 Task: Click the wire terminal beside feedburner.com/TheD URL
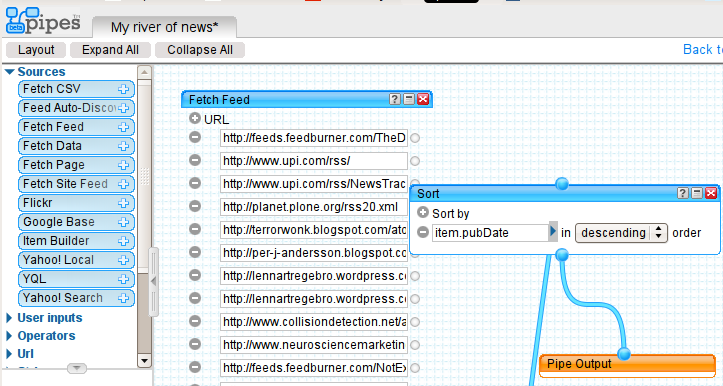tap(415, 138)
